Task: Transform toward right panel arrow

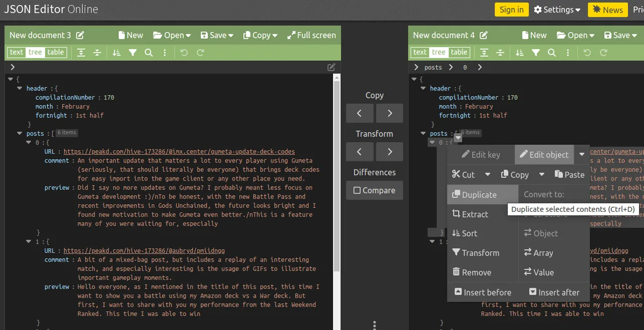Action: [x=390, y=151]
